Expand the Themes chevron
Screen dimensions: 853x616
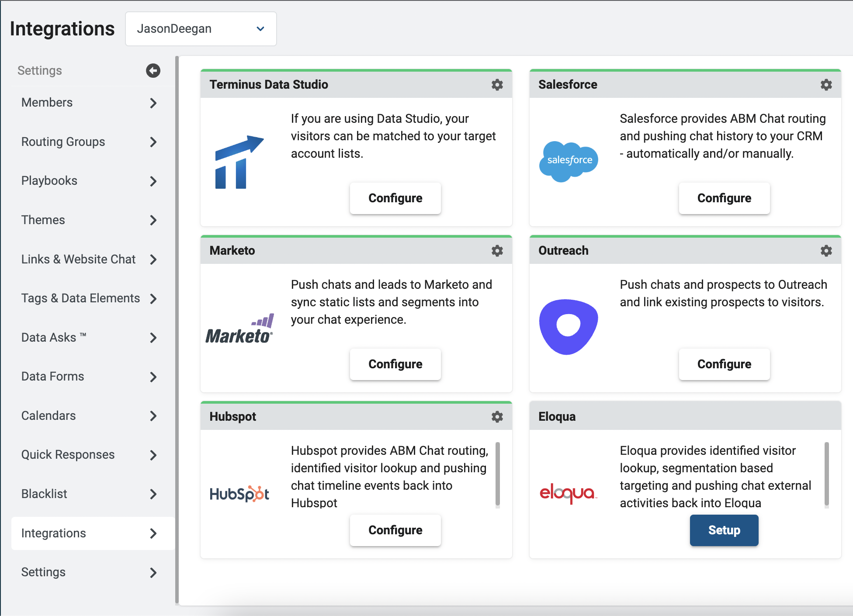(153, 220)
